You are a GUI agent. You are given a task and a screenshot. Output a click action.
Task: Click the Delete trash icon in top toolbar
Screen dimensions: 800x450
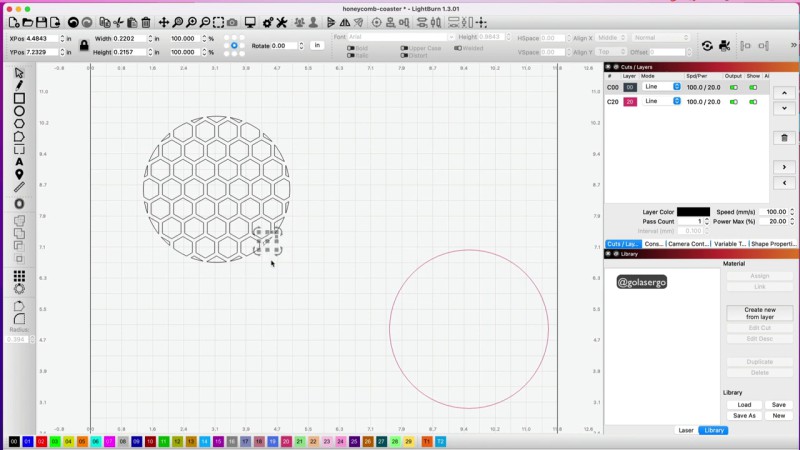[146, 22]
